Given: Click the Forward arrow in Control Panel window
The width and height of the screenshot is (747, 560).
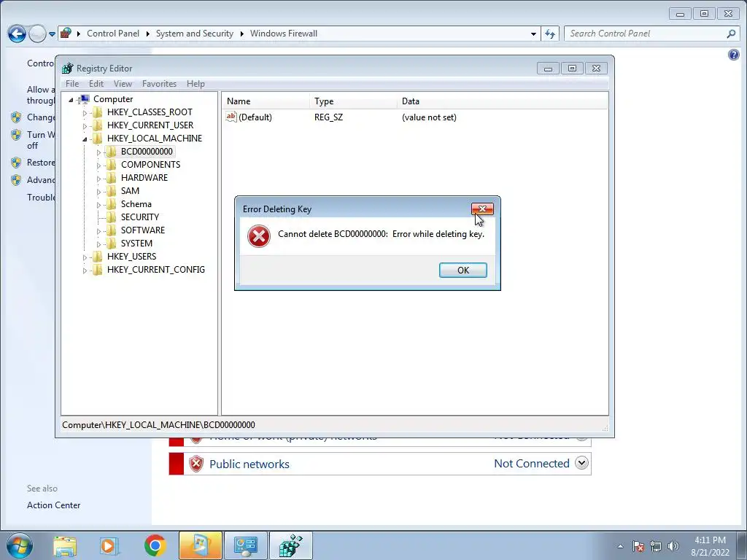Looking at the screenshot, I should (37, 34).
